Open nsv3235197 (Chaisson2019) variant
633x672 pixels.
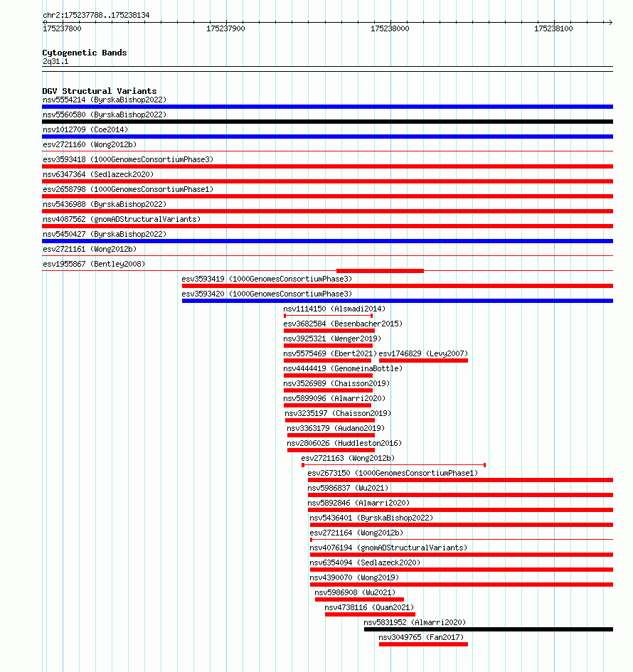click(338, 414)
